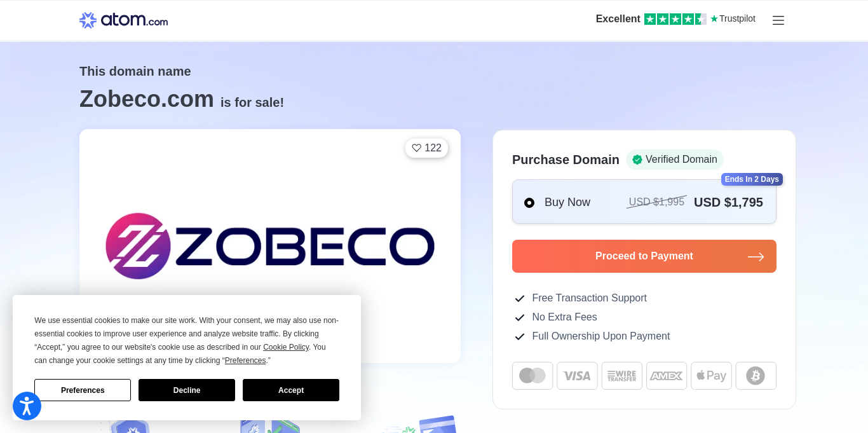Like the domain with heart icon

pyautogui.click(x=426, y=148)
